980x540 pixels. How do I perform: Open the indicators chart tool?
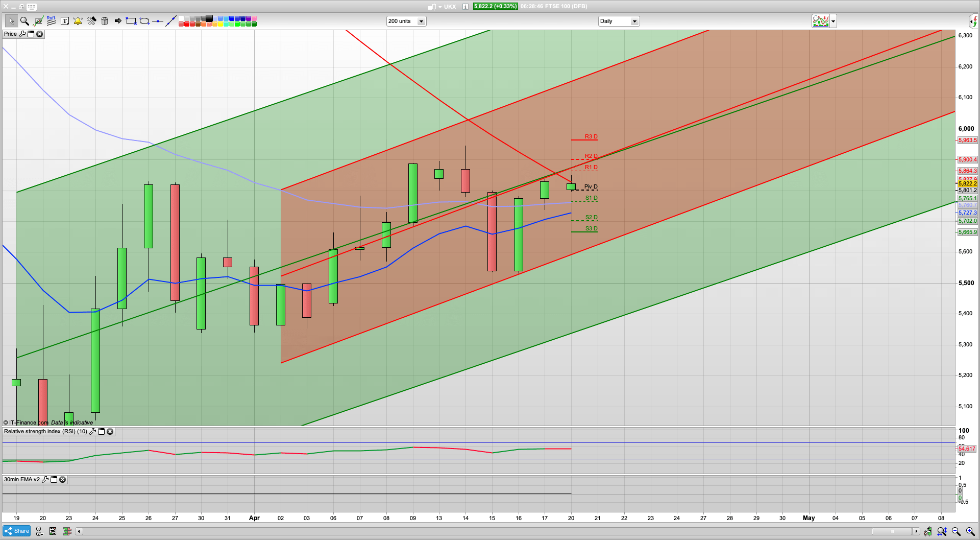pos(38,21)
